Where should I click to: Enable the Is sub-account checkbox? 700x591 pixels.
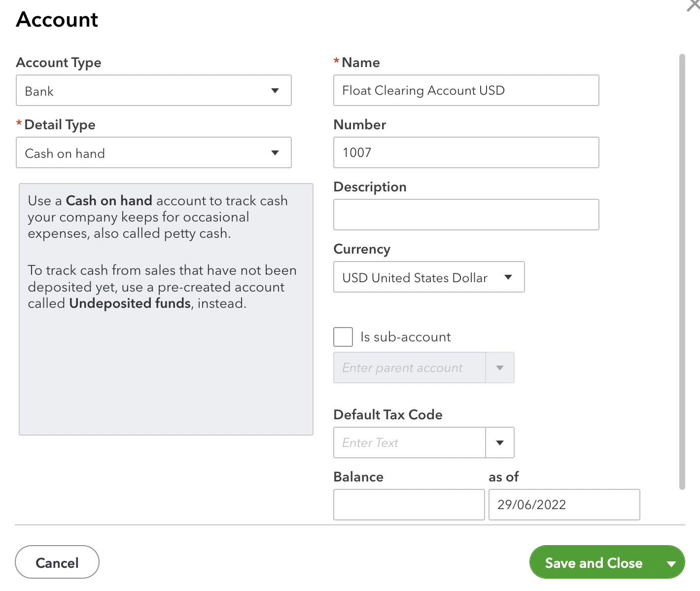pos(343,337)
